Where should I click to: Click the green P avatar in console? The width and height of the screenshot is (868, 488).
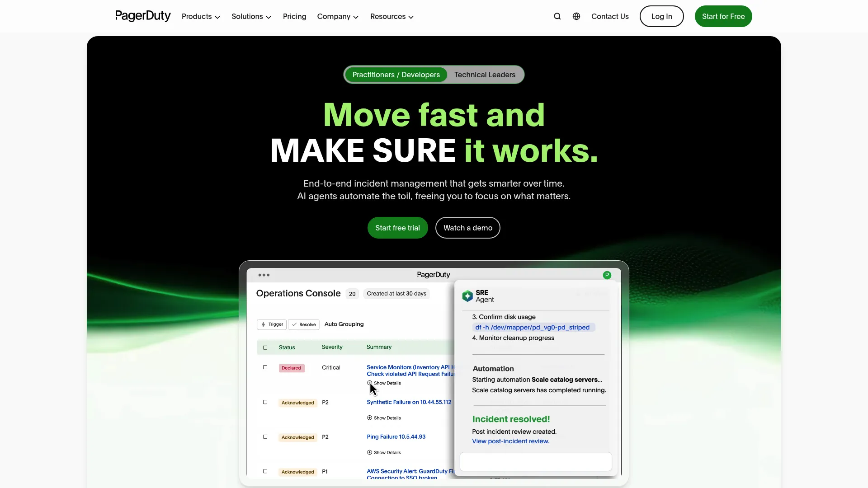(x=607, y=275)
